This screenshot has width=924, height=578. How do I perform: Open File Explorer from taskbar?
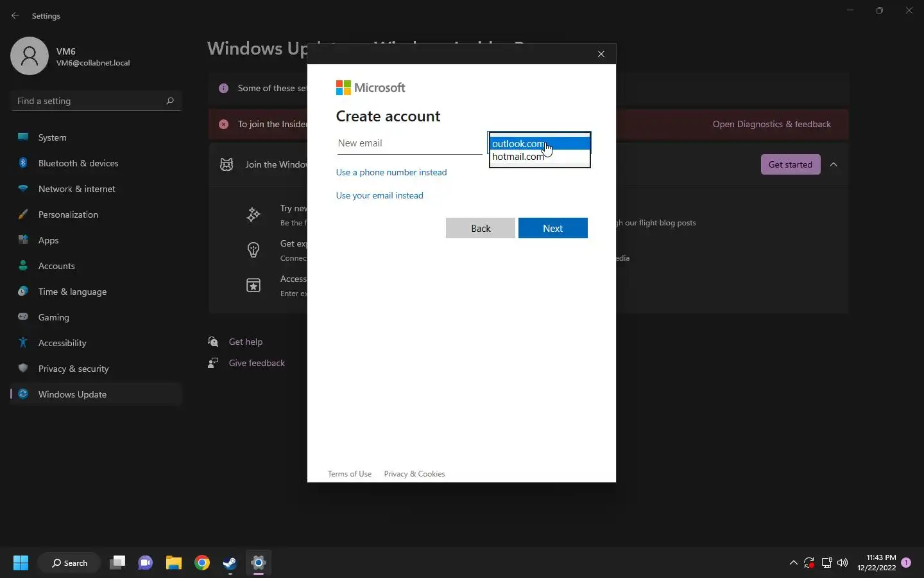(174, 563)
